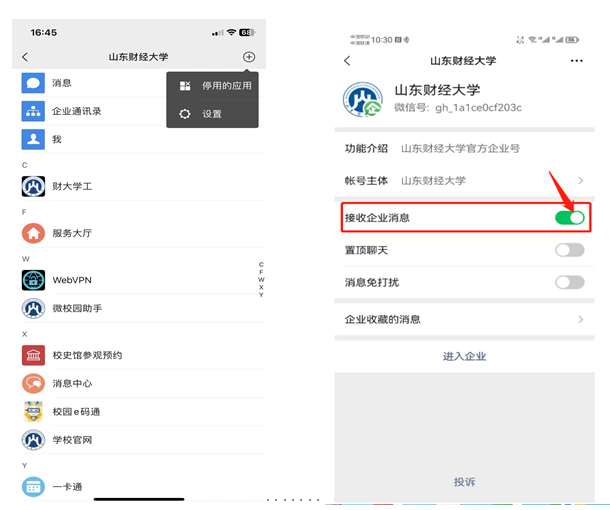Image resolution: width=610 pixels, height=510 pixels.
Task: Turn on 消息免打扰 switch
Action: pos(569,282)
